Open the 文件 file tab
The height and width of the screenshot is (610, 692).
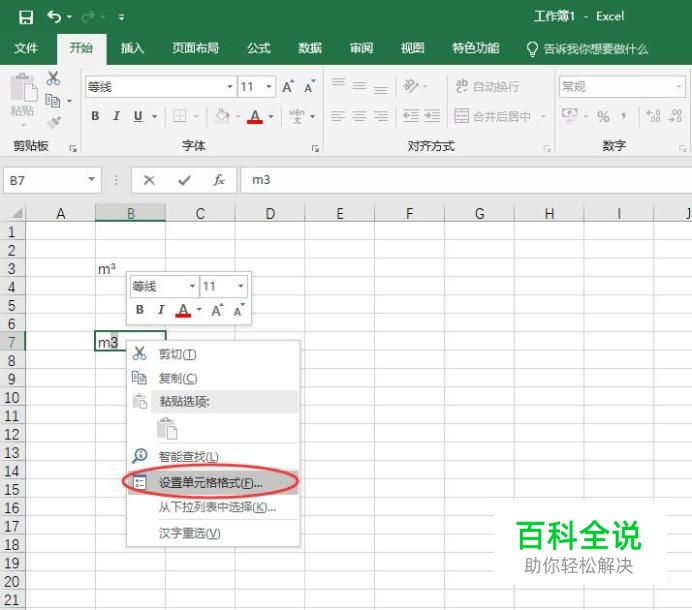pos(26,48)
